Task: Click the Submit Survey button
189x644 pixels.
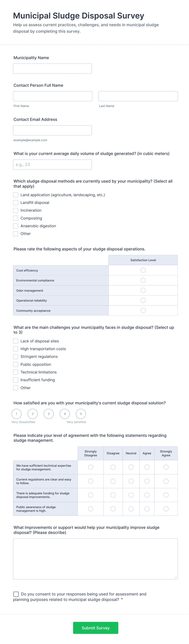Action: click(x=95, y=628)
